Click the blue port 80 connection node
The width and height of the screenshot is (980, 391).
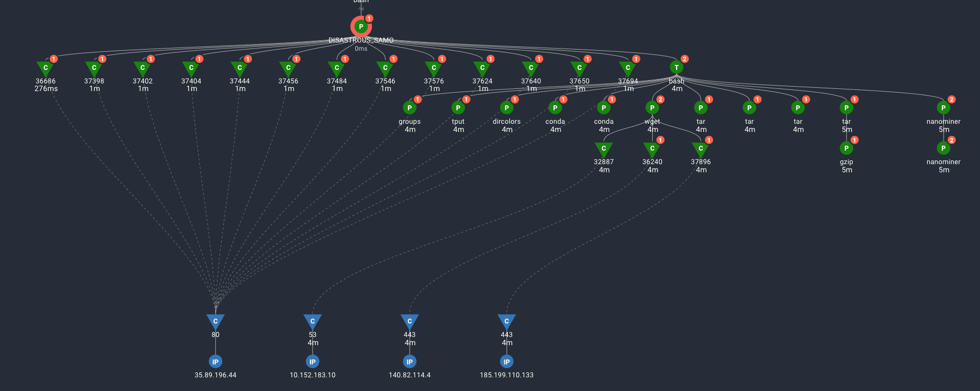pos(216,321)
